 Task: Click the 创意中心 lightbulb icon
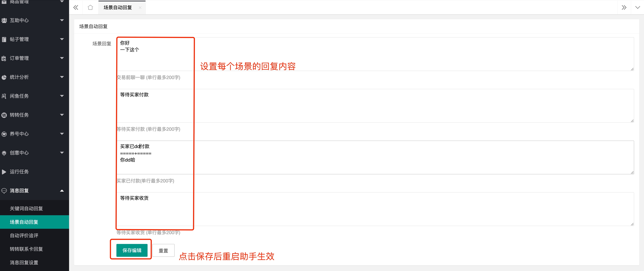[4, 153]
